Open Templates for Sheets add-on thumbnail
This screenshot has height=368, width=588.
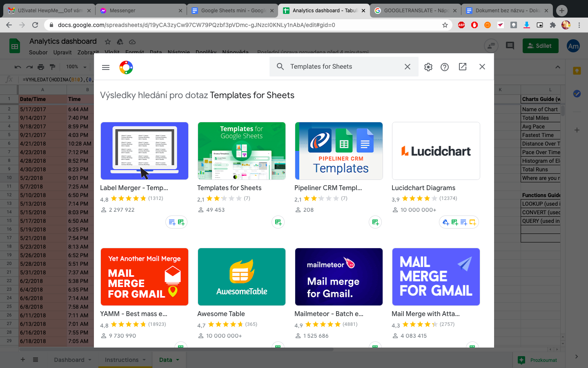coord(242,151)
